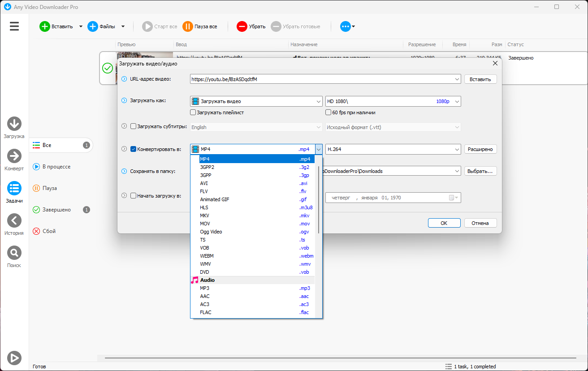Open the История sidebar section

[14, 224]
